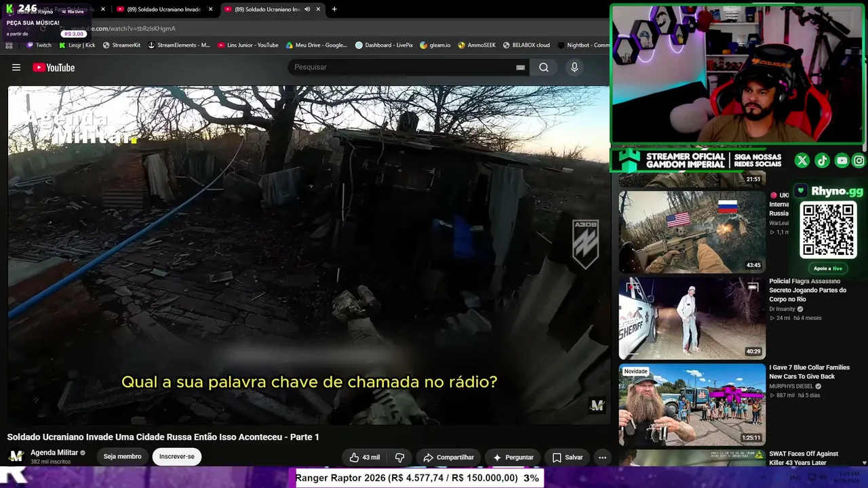Screen dimensions: 868x488
Task: Open a new browser tab
Action: click(334, 9)
